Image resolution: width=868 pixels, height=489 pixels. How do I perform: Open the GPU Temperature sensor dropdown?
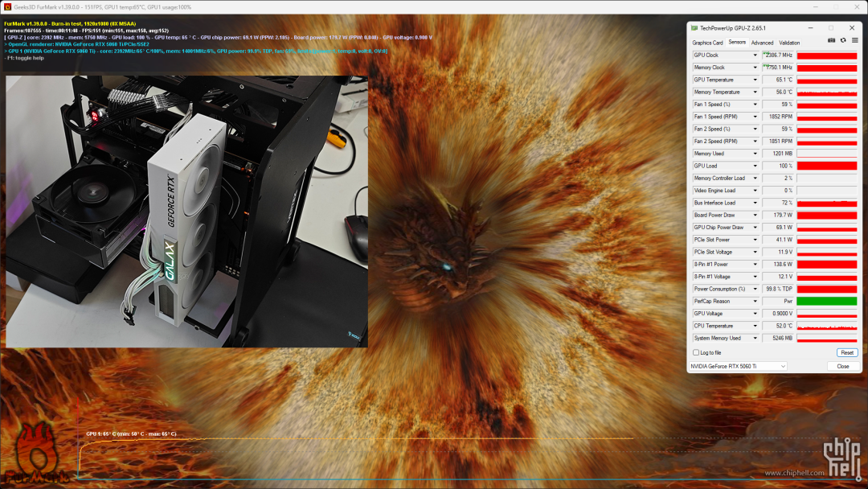tap(755, 80)
